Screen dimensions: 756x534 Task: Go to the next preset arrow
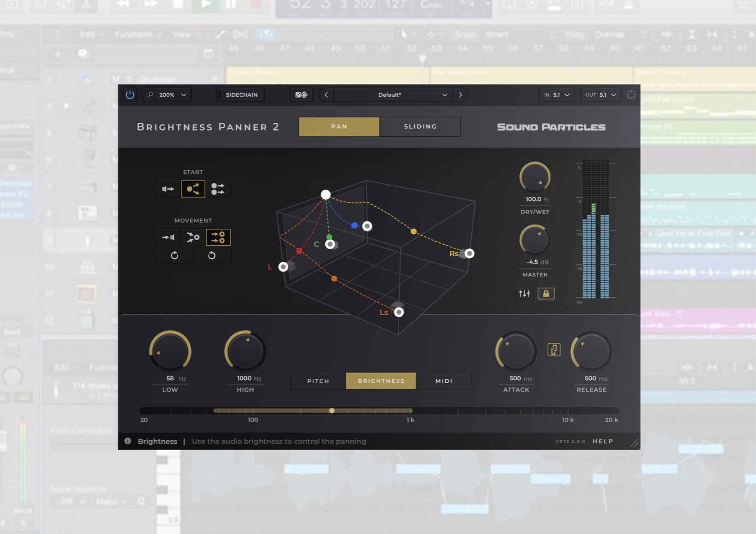tap(460, 95)
